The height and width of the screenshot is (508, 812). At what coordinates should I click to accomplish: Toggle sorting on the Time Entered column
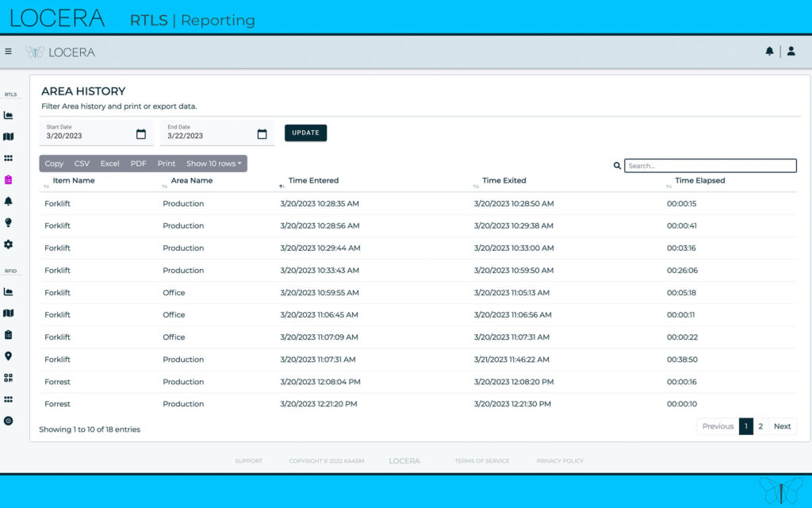pyautogui.click(x=313, y=180)
